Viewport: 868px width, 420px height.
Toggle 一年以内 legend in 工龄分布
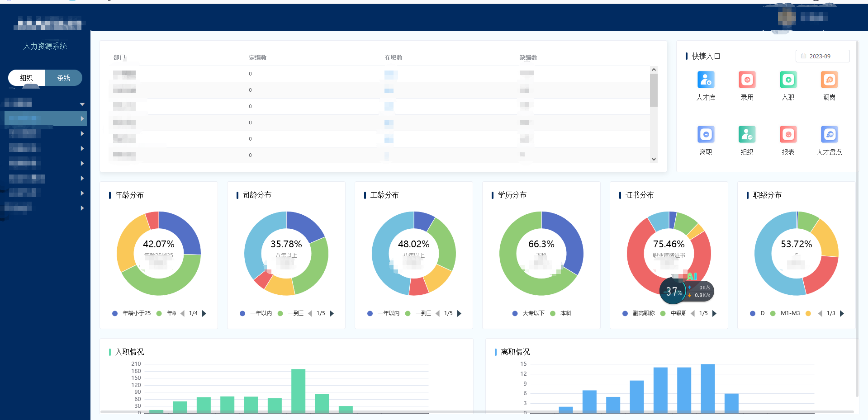(384, 313)
